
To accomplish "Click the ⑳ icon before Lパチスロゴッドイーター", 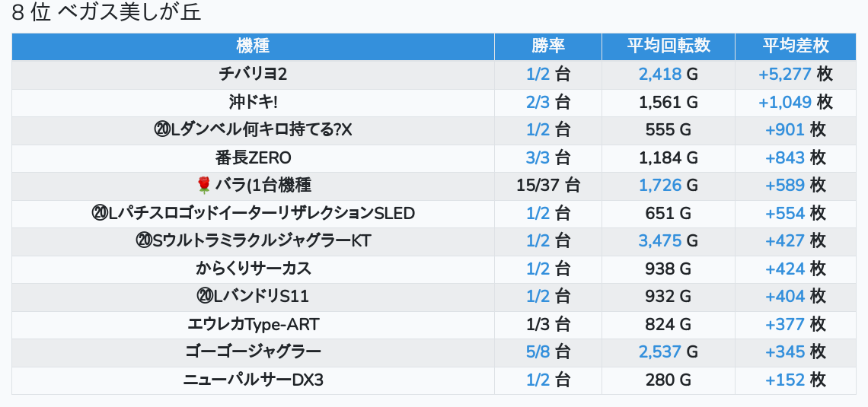I will (99, 213).
